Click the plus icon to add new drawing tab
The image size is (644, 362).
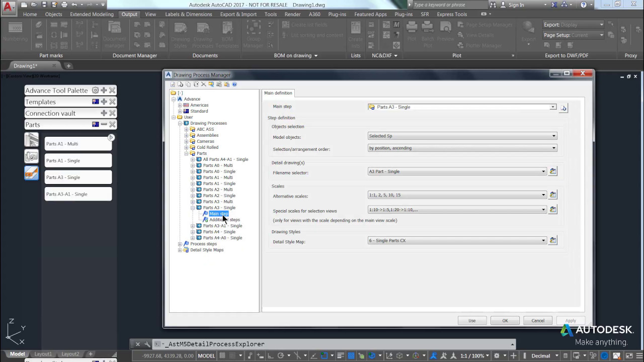(68, 66)
